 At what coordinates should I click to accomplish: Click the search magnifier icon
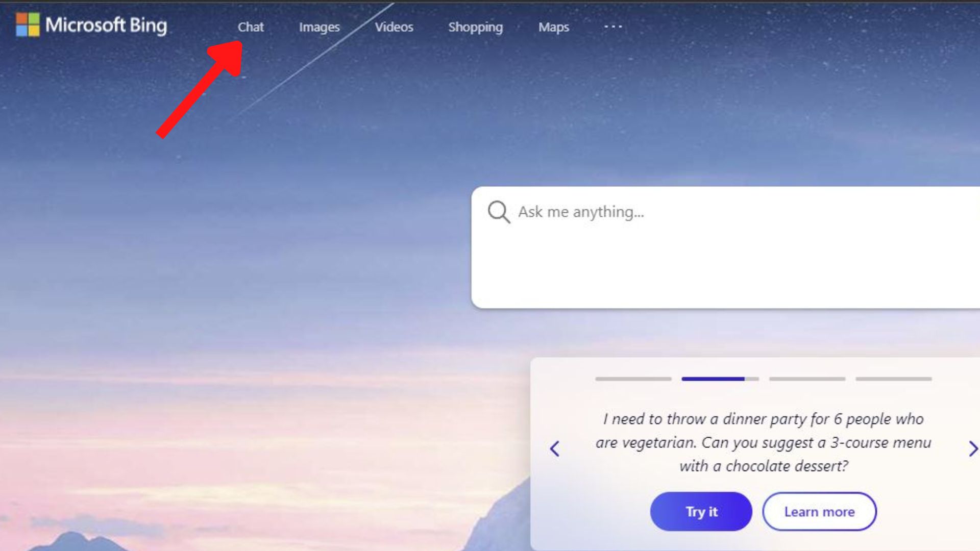pyautogui.click(x=498, y=211)
